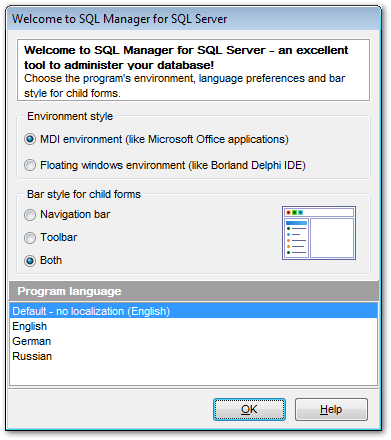Open the Help button
This screenshot has height=440, width=391.
click(331, 409)
